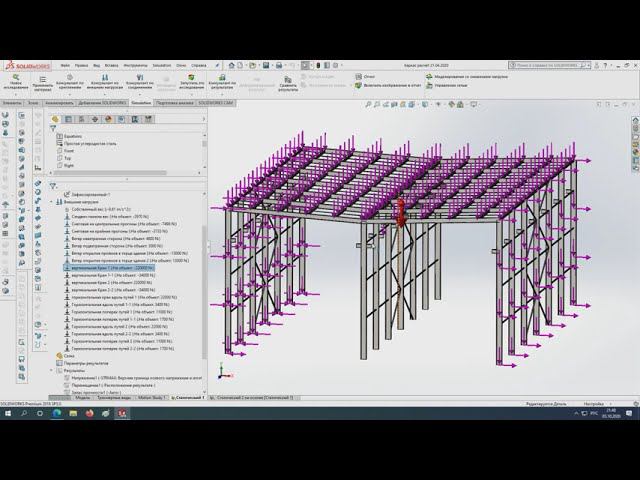640x480 pixels.
Task: Click Zoom to Fit in the heads-up toolbar
Action: pos(368,105)
